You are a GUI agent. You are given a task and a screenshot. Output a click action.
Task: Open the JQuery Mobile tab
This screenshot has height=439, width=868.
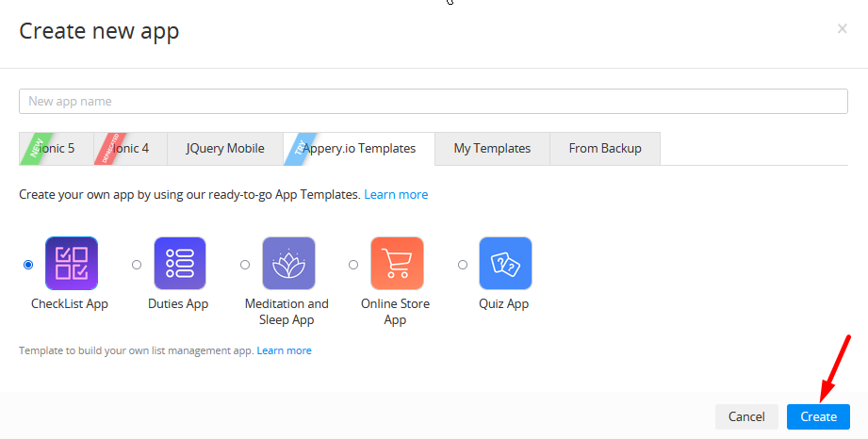[x=224, y=148]
